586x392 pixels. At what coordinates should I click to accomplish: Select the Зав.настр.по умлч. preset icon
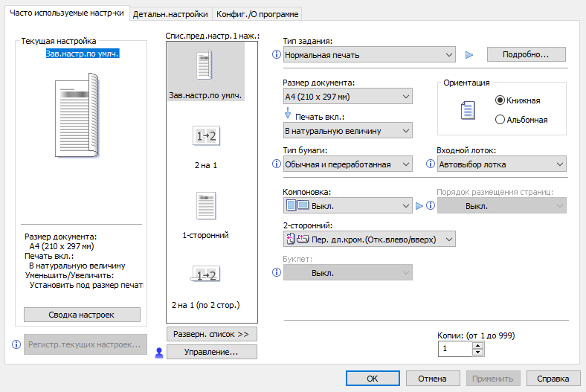[205, 65]
